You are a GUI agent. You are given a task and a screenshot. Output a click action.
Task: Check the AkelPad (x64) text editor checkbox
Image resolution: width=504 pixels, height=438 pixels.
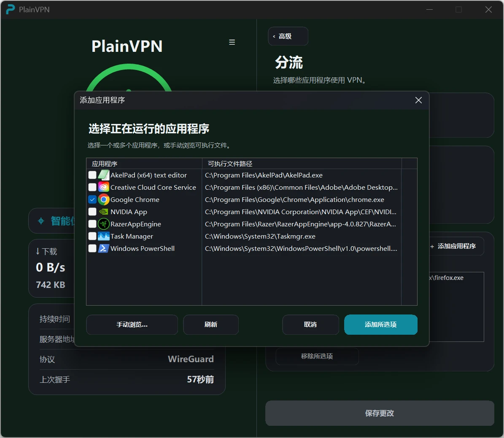(92, 175)
